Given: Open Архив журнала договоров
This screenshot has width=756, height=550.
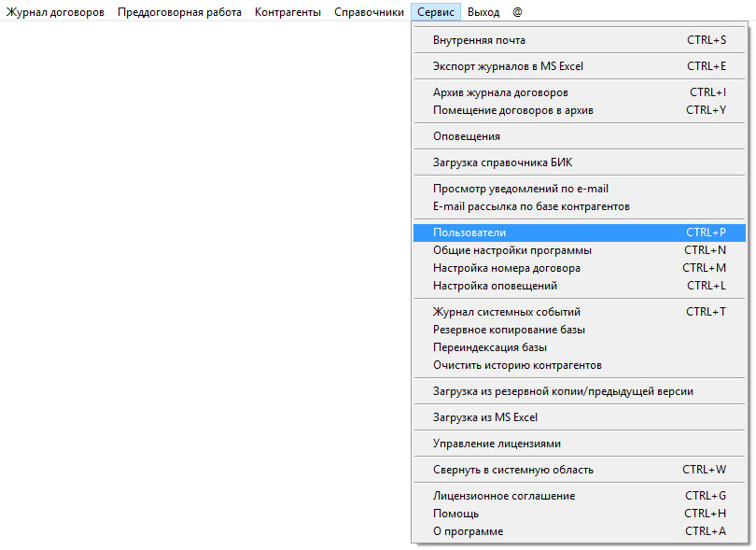Looking at the screenshot, I should coord(500,92).
